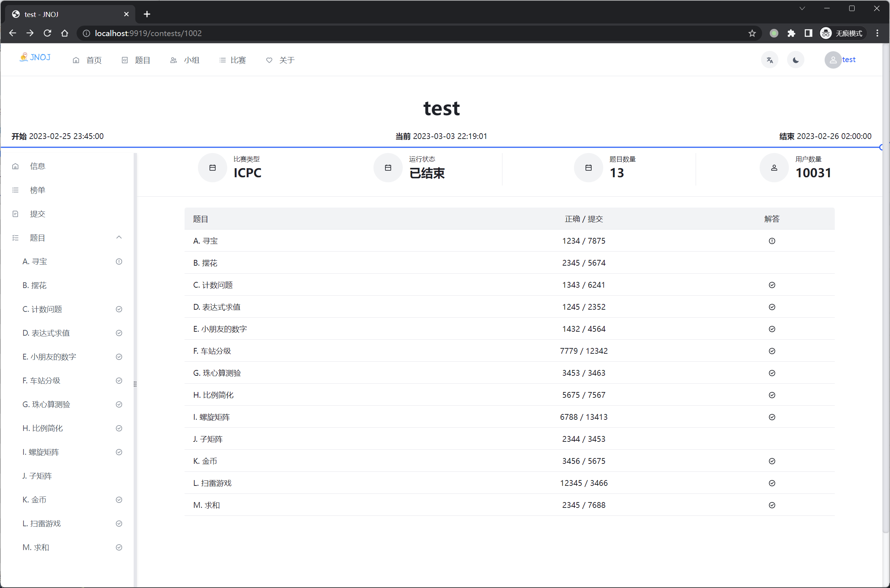The height and width of the screenshot is (588, 890).
Task: Click the 解答 column header
Action: tap(772, 219)
